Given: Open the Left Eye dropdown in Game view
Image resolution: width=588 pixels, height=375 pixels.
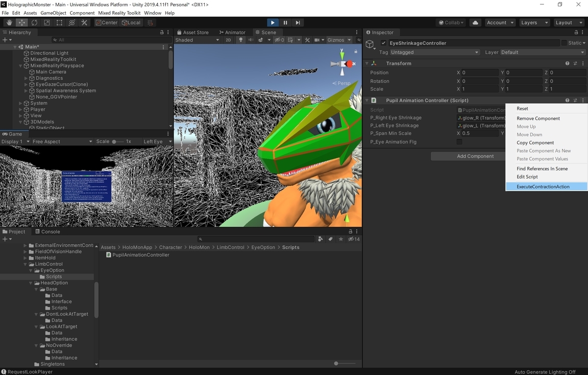Looking at the screenshot, I should point(157,141).
